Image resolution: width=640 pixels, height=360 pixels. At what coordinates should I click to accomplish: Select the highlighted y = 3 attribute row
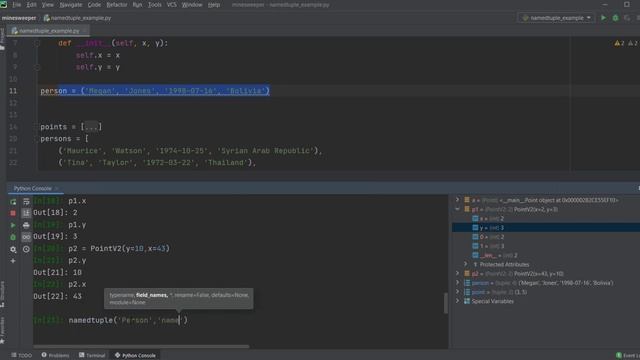[546, 227]
